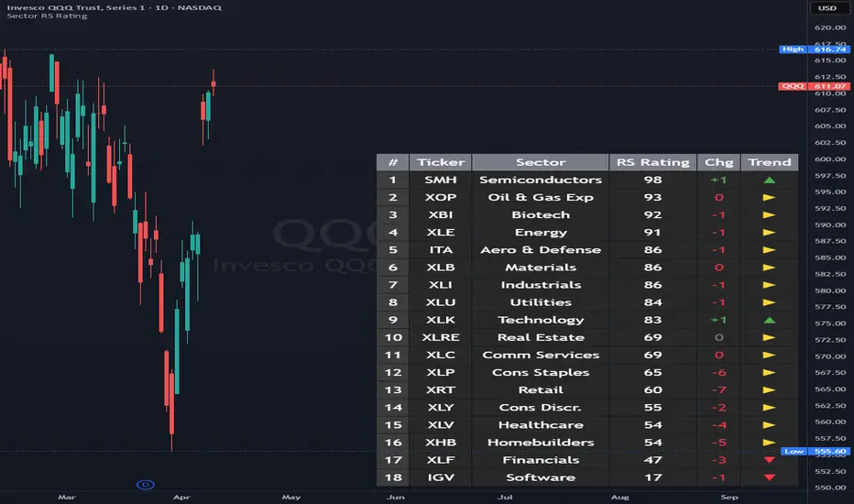854x504 pixels.
Task: Click the Sector RS Rating indicator label
Action: tap(47, 16)
